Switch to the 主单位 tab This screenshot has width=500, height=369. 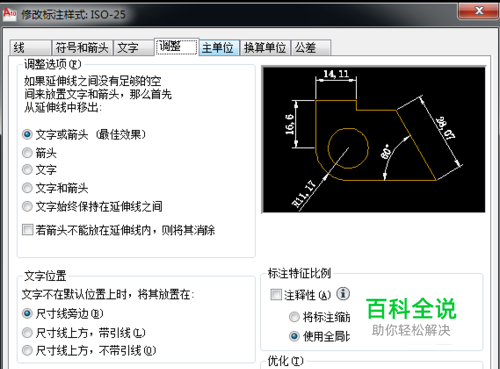click(219, 47)
